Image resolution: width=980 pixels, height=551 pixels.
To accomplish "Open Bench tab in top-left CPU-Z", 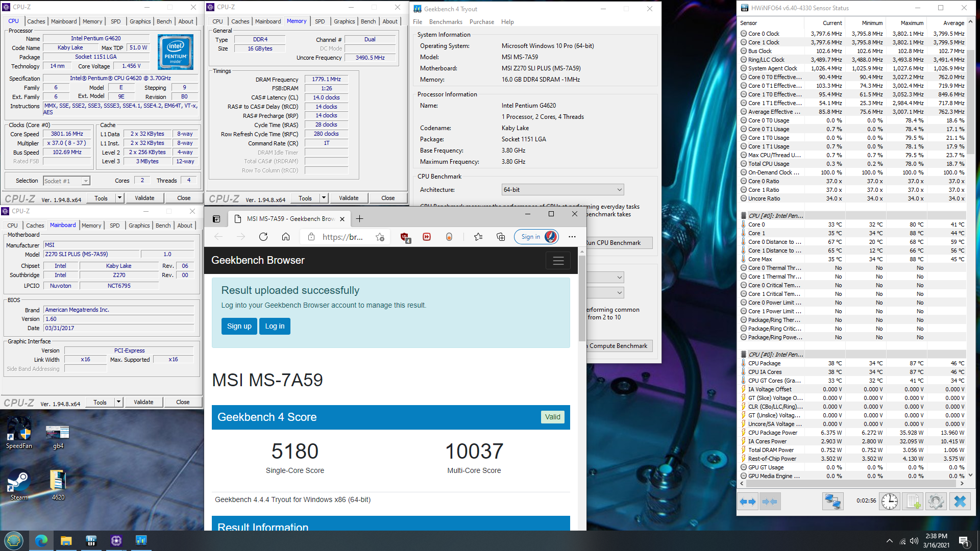I will point(164,21).
